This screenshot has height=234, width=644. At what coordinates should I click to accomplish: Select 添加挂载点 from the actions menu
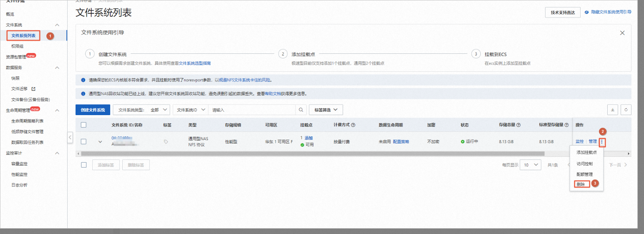[586, 153]
